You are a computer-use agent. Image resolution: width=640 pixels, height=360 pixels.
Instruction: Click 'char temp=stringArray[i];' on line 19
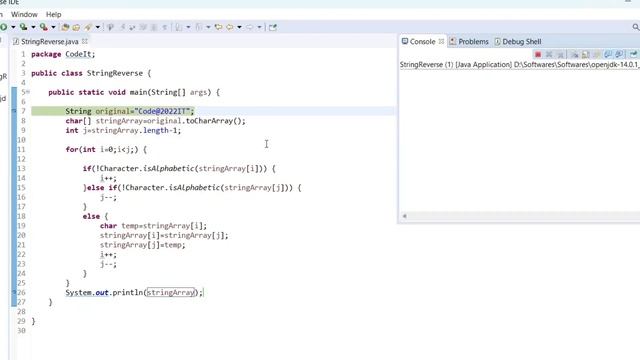153,226
